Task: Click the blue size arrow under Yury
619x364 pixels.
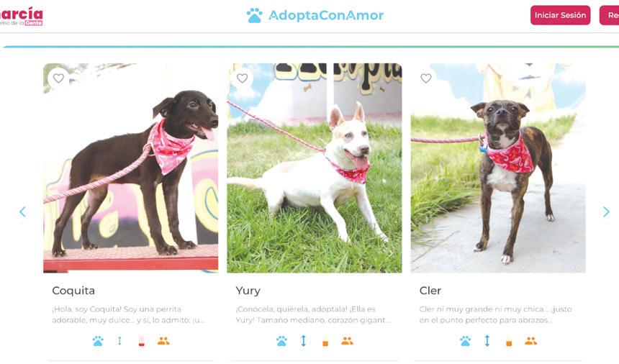Action: click(303, 340)
